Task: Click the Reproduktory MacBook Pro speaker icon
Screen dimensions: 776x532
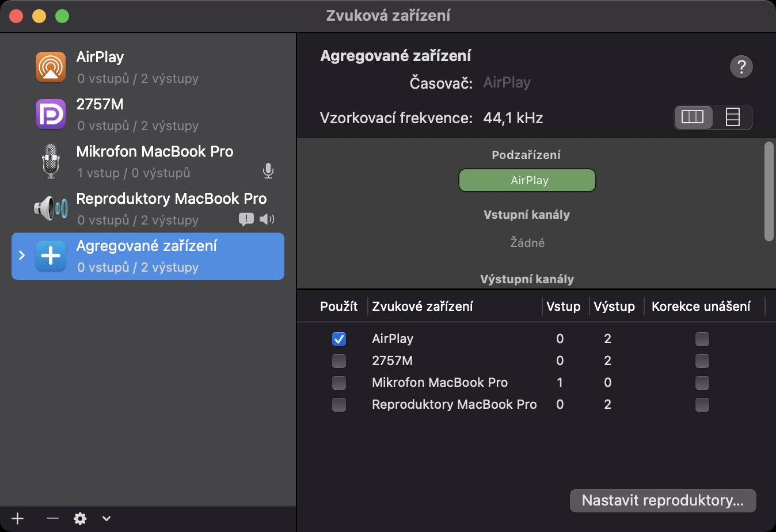Action: coord(51,208)
